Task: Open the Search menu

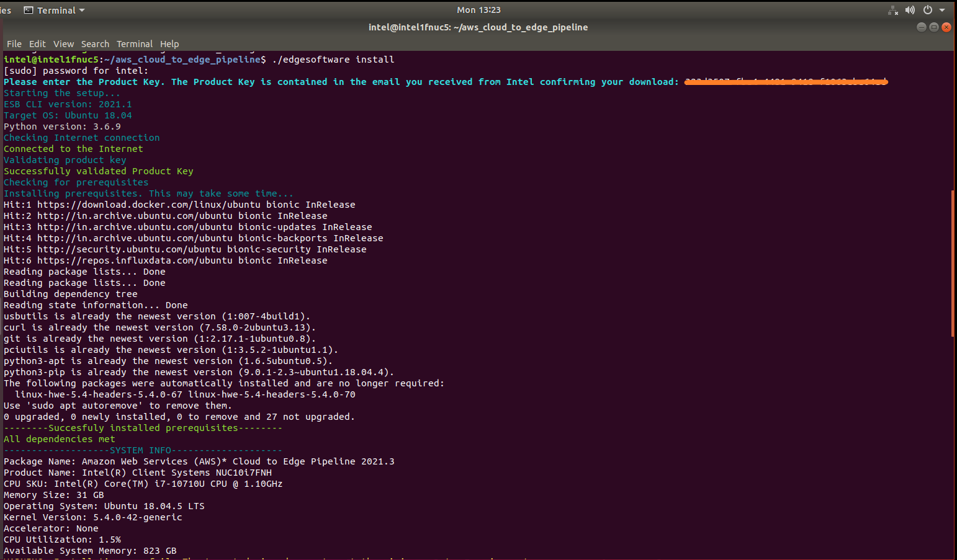Action: click(x=95, y=44)
